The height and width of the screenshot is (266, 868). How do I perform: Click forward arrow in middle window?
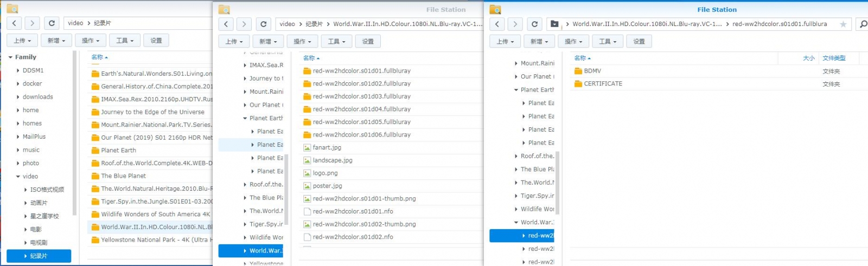pyautogui.click(x=244, y=24)
